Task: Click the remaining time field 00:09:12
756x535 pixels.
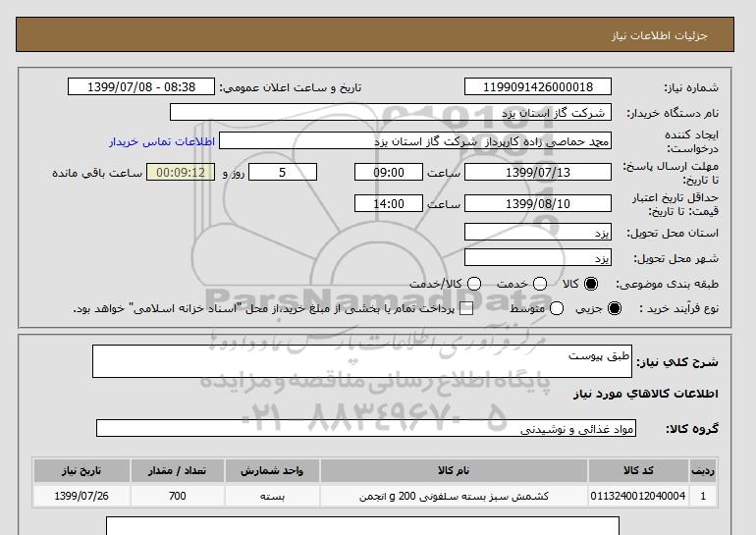Action: (181, 172)
